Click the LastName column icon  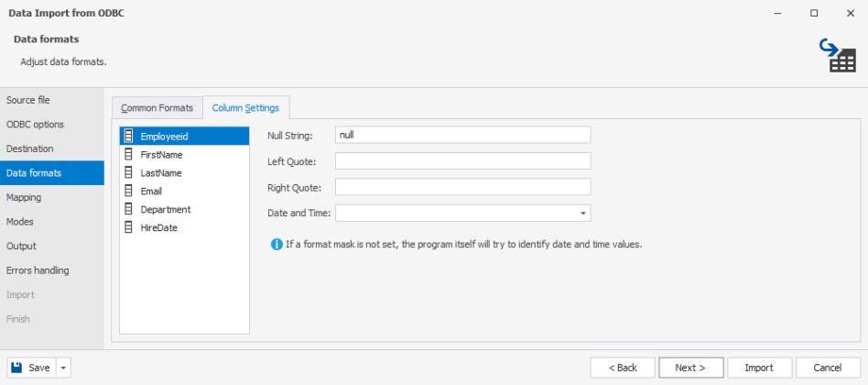coord(129,172)
